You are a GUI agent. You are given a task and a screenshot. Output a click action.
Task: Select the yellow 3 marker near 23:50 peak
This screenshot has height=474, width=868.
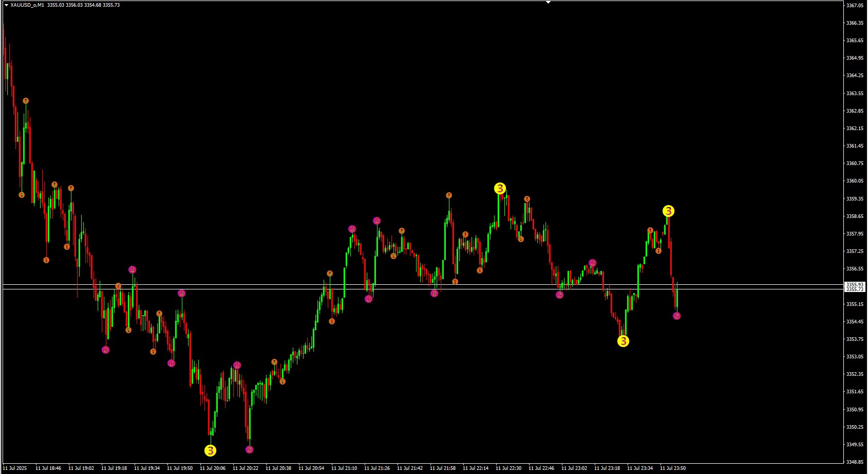(x=668, y=211)
